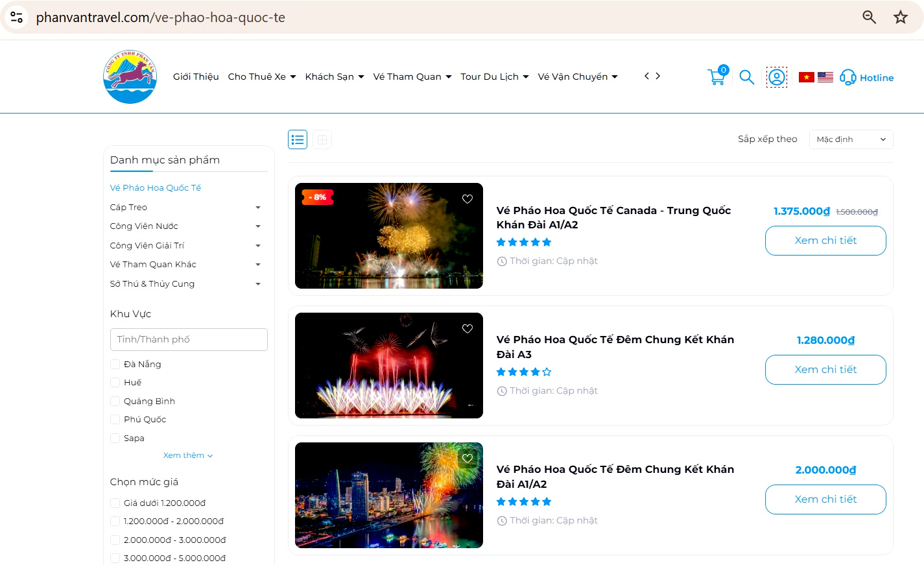
Task: Check price filter 1.200.000đ - 2.000.000đ
Action: [x=115, y=522]
